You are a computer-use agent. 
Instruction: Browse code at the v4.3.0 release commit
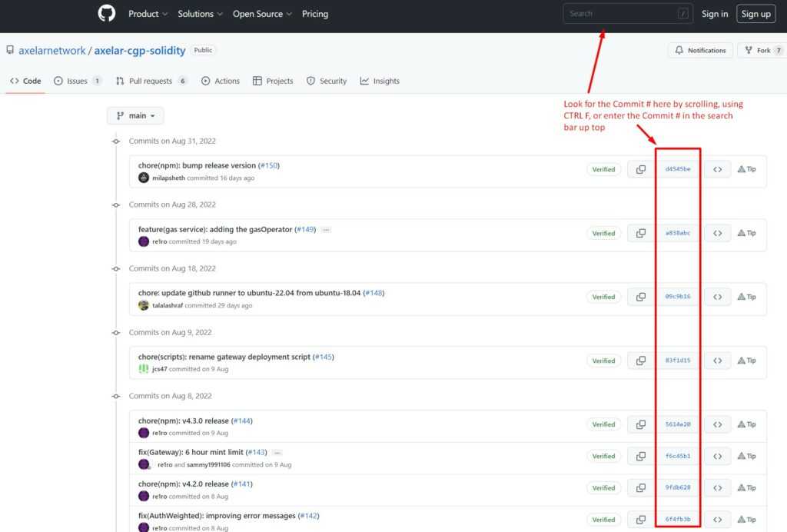tap(716, 424)
